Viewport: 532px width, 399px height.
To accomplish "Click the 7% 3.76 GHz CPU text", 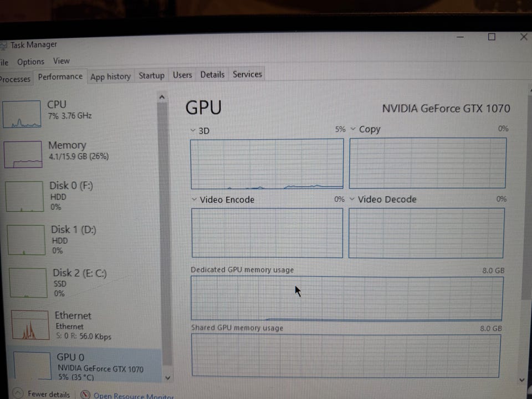I will click(70, 116).
